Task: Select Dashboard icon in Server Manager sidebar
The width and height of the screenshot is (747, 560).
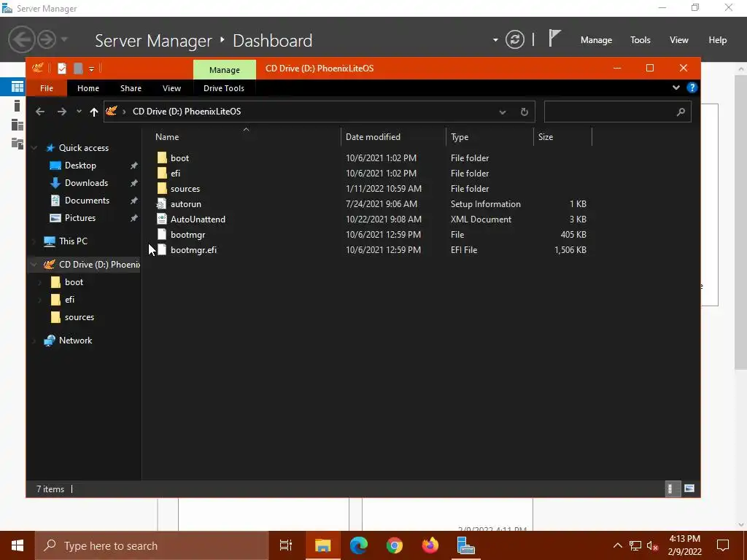Action: point(18,87)
